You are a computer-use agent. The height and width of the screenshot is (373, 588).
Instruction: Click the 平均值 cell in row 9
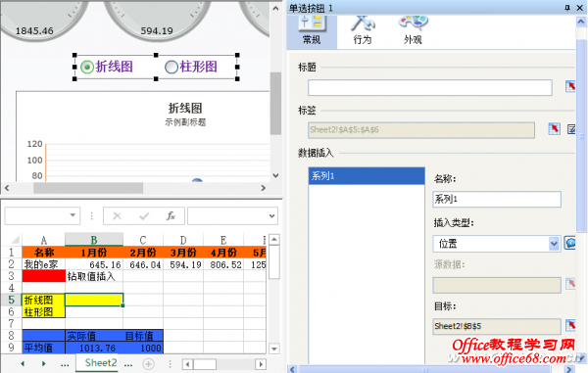(43, 348)
